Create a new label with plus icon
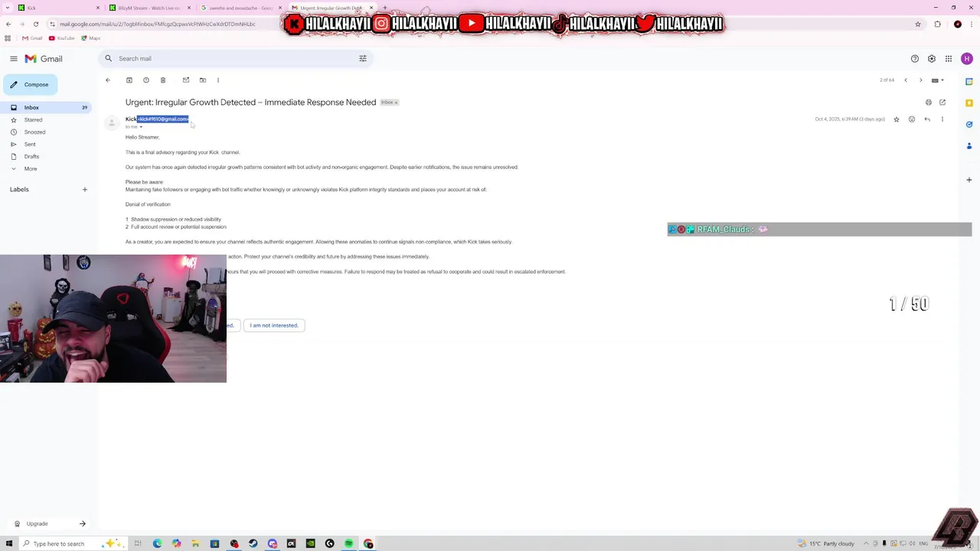 pyautogui.click(x=85, y=189)
